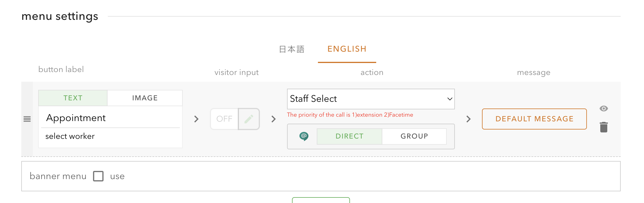
Task: Delete the Appointment menu row with trash icon
Action: point(604,127)
